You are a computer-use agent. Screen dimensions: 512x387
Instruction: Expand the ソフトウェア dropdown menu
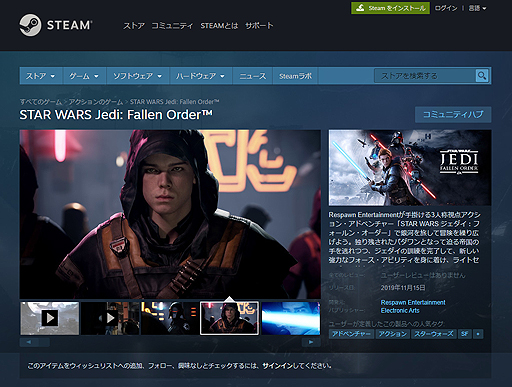(x=137, y=76)
